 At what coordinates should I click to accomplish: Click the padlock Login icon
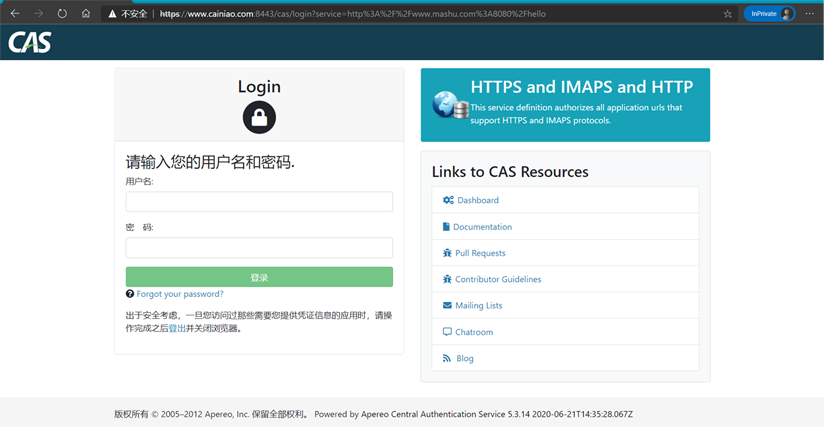tap(259, 118)
